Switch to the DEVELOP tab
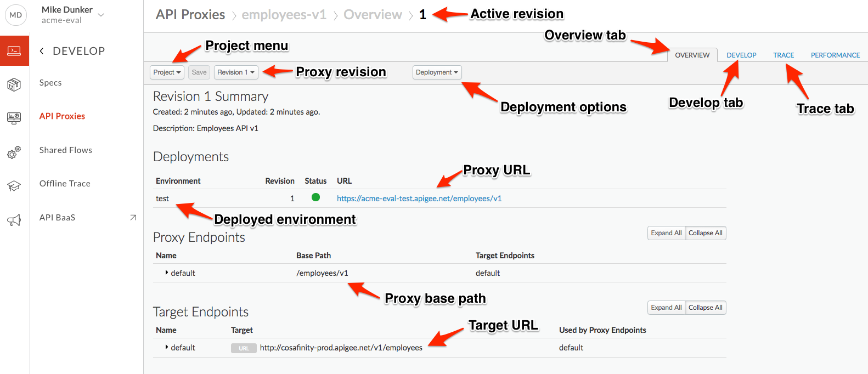Image resolution: width=868 pixels, height=374 pixels. 741,55
